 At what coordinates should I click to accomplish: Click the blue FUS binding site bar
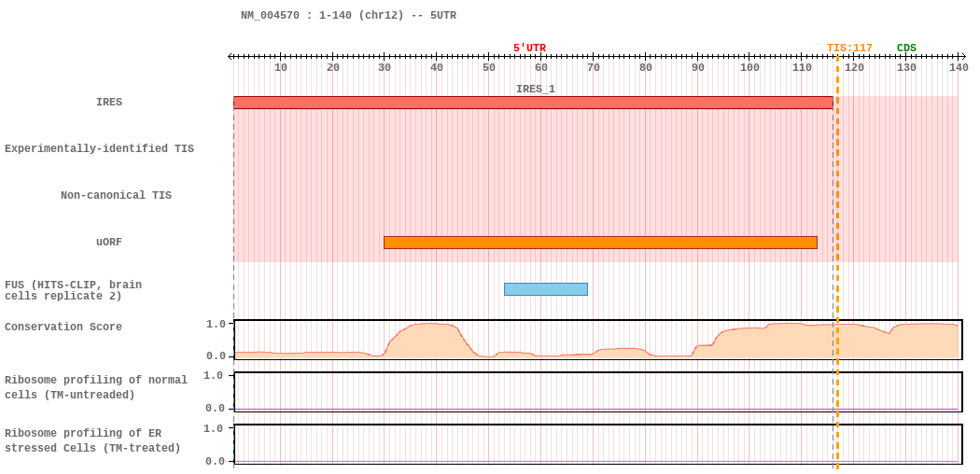click(546, 289)
